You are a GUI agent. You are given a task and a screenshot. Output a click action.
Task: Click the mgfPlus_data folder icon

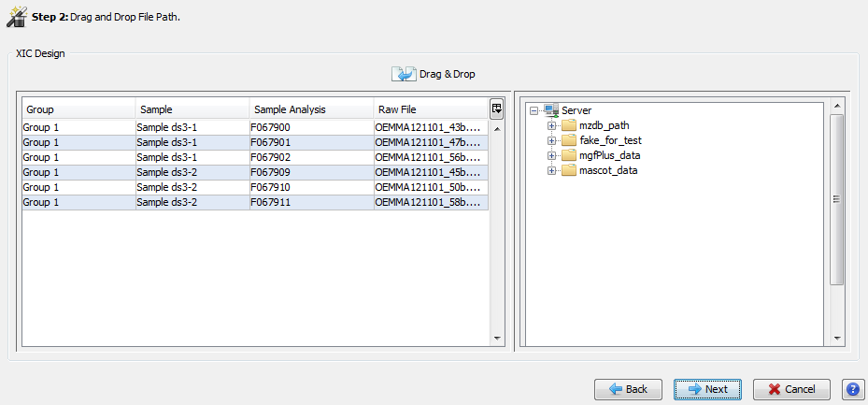click(569, 155)
